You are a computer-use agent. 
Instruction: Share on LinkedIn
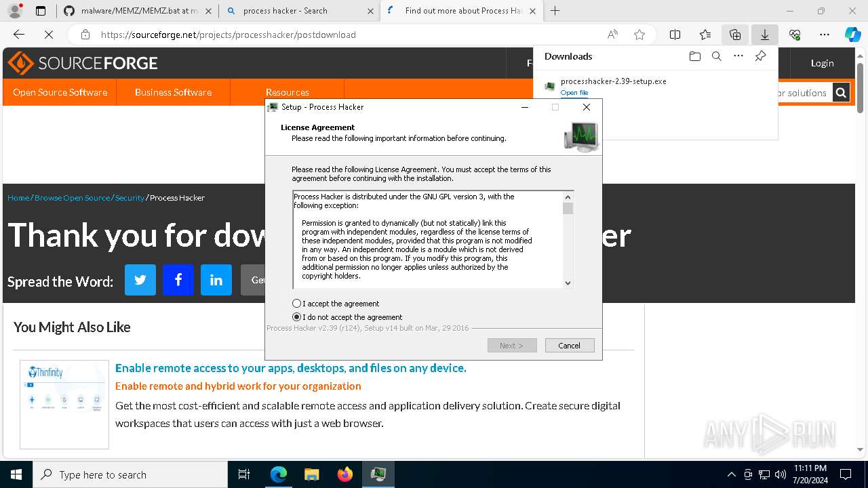tap(216, 280)
